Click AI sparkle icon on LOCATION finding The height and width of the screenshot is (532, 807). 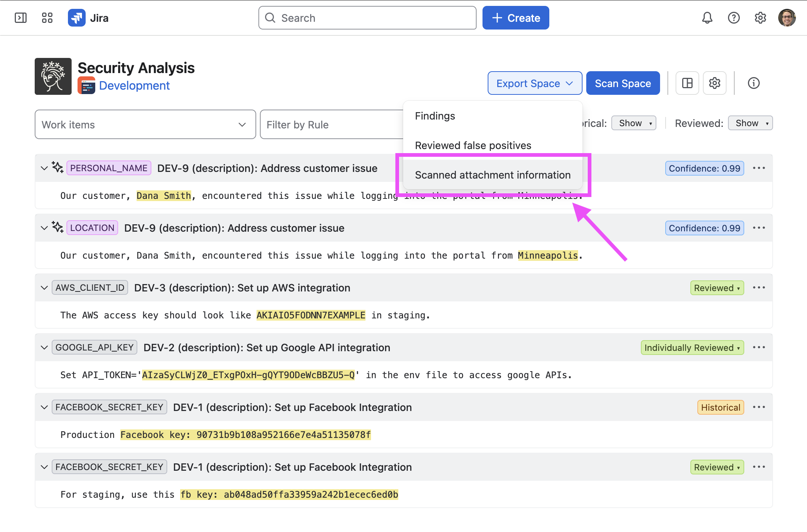pos(58,227)
